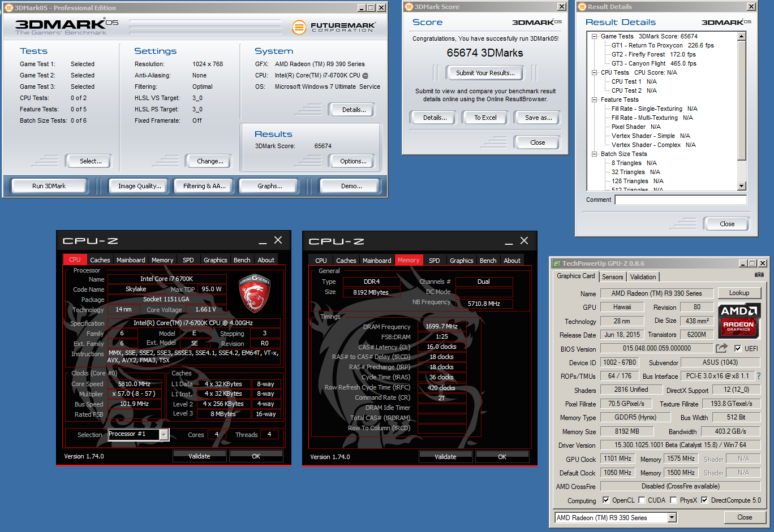Click Save as... in 3DMark Score window

pyautogui.click(x=539, y=118)
